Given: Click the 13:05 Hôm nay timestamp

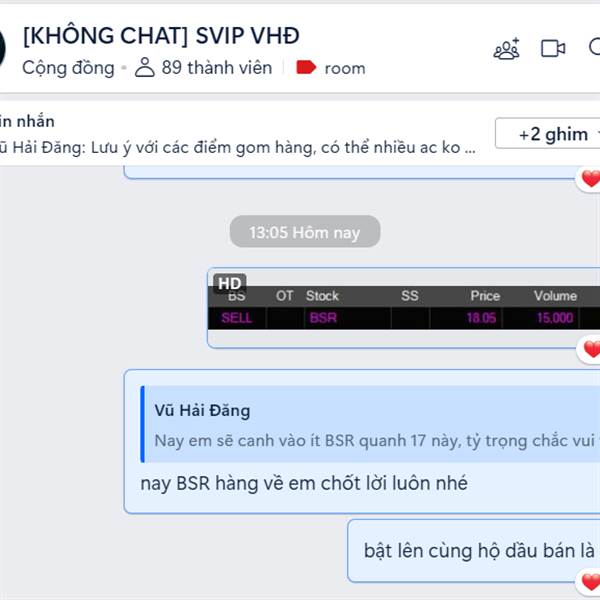Looking at the screenshot, I should [305, 232].
